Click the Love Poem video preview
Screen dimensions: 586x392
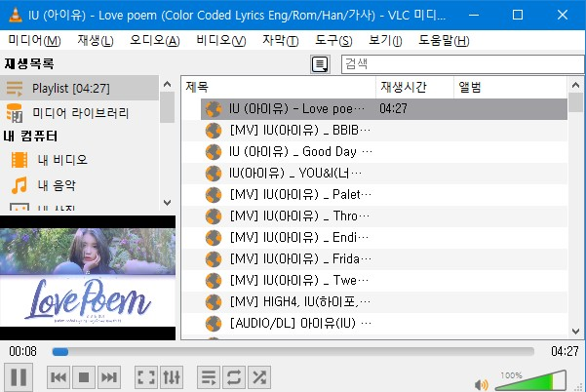(x=88, y=278)
